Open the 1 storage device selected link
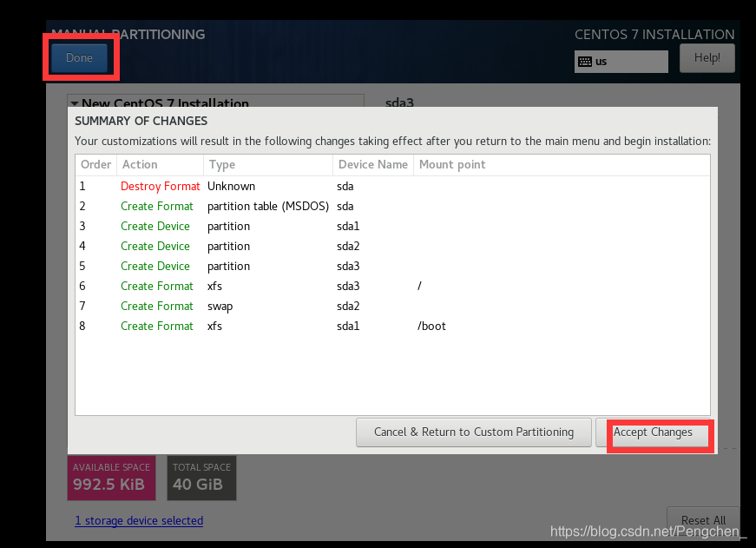The width and height of the screenshot is (756, 548). pos(139,520)
